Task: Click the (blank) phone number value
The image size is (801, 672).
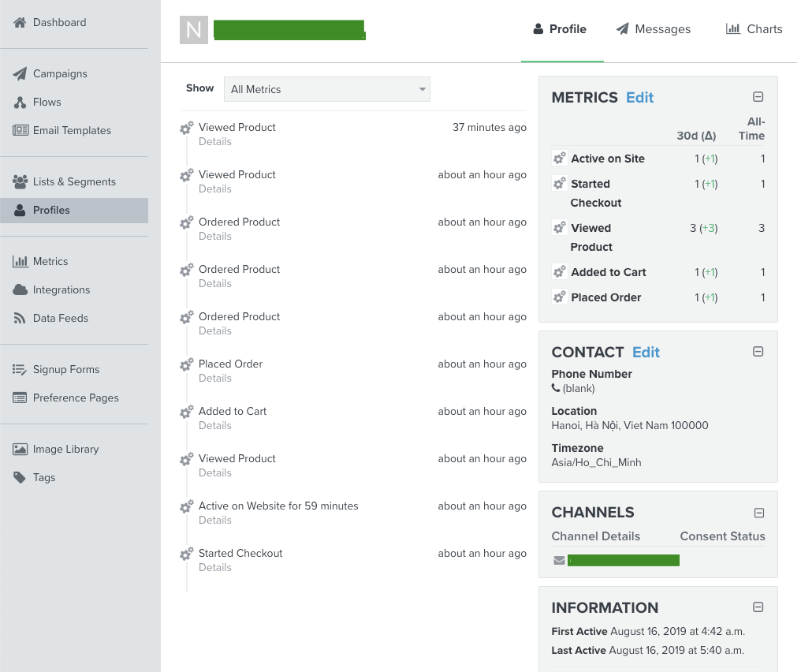Action: click(578, 388)
